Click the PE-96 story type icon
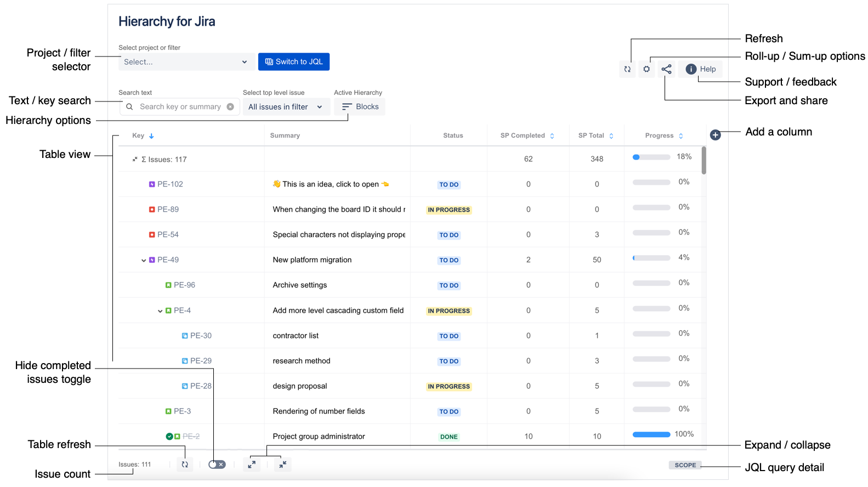 (168, 285)
